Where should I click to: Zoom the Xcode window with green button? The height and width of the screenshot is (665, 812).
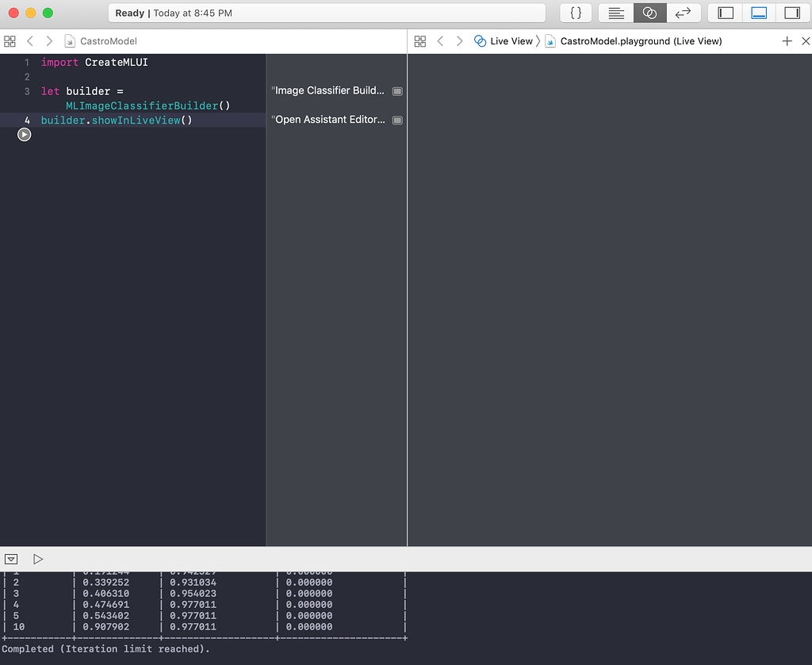(48, 13)
